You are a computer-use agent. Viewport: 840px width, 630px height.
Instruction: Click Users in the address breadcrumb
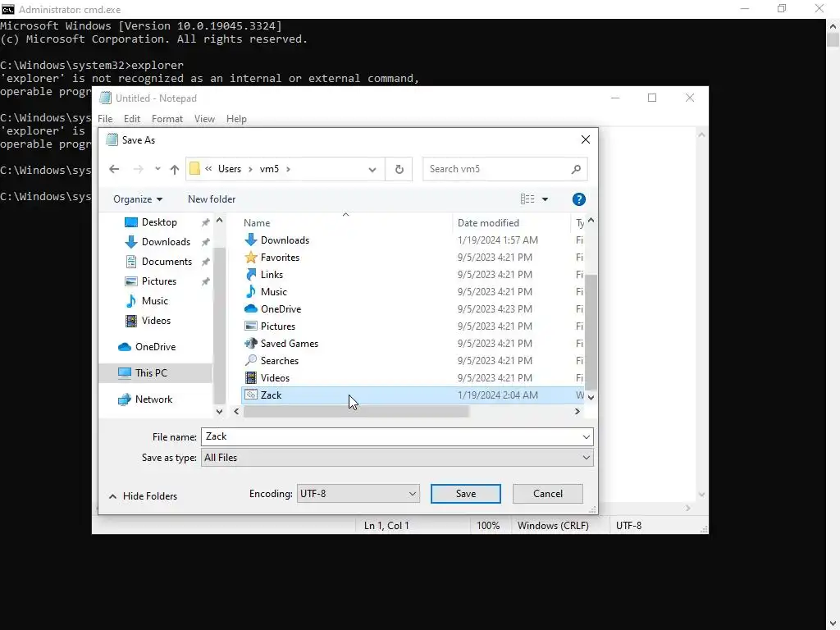click(230, 169)
